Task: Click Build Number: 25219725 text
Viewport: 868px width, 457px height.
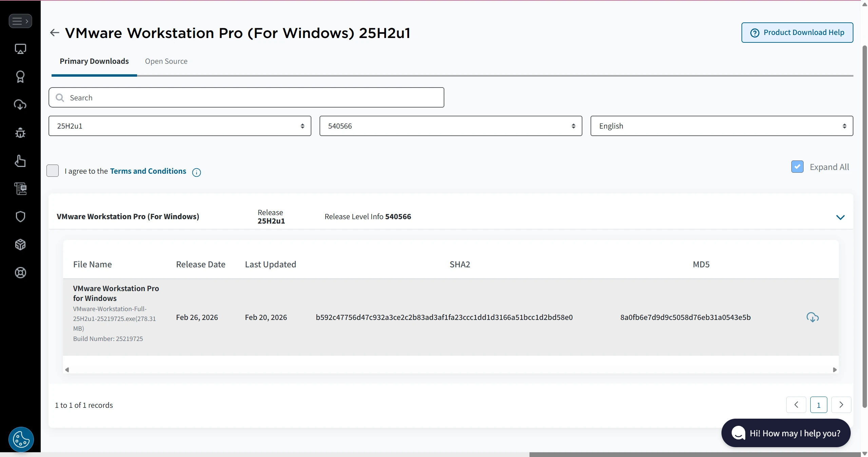Action: point(108,339)
